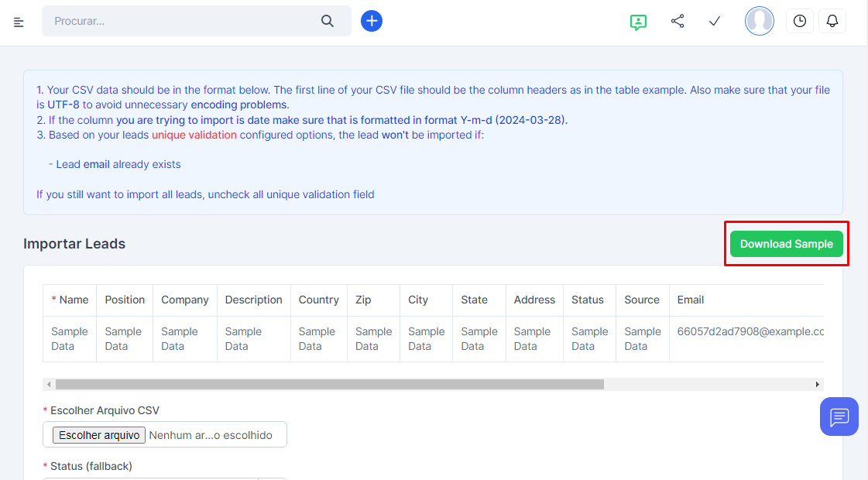Click the Email column header

(691, 300)
